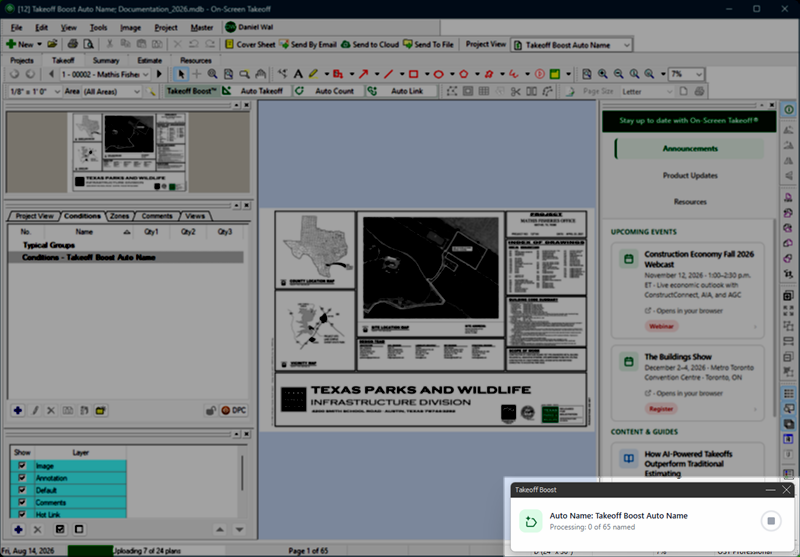Select the red Polygon annotation tool
Screen dimensions: 800x557
(463, 74)
